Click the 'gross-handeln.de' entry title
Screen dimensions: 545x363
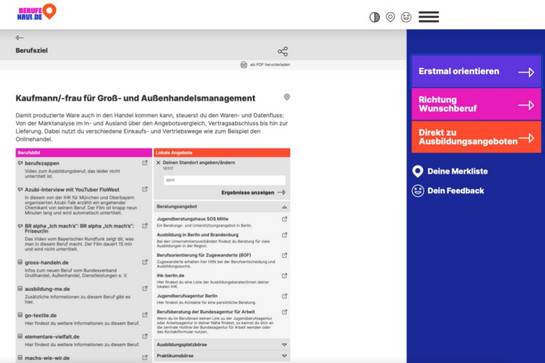pos(47,263)
